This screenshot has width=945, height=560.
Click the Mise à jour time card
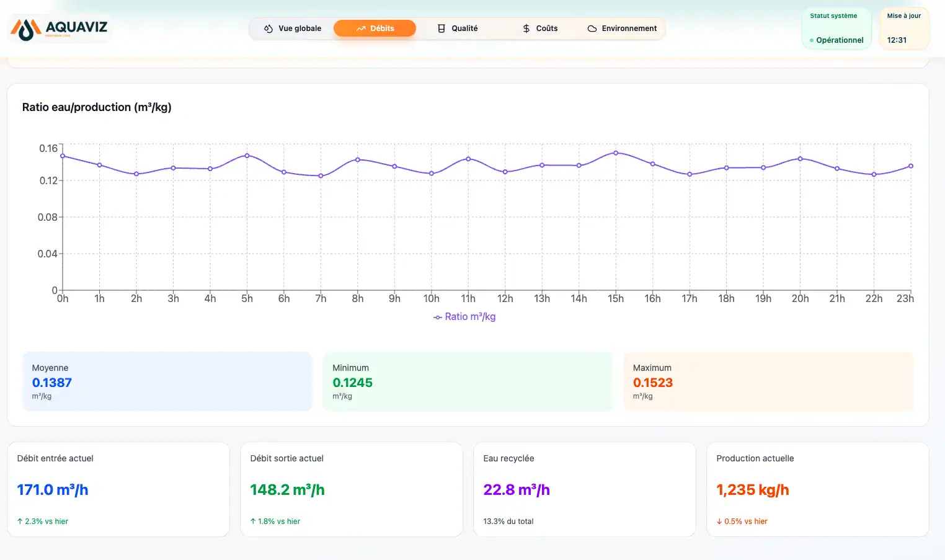(x=904, y=29)
